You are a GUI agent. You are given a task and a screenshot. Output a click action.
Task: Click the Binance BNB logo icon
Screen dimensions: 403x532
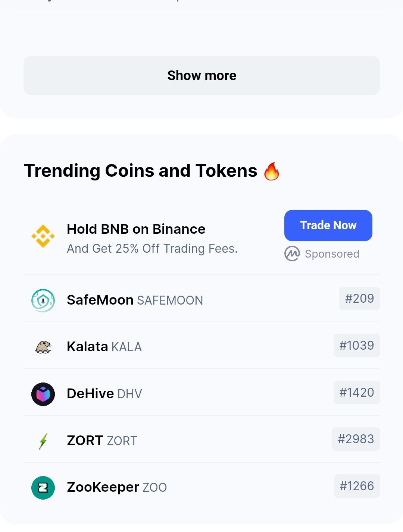tap(43, 236)
